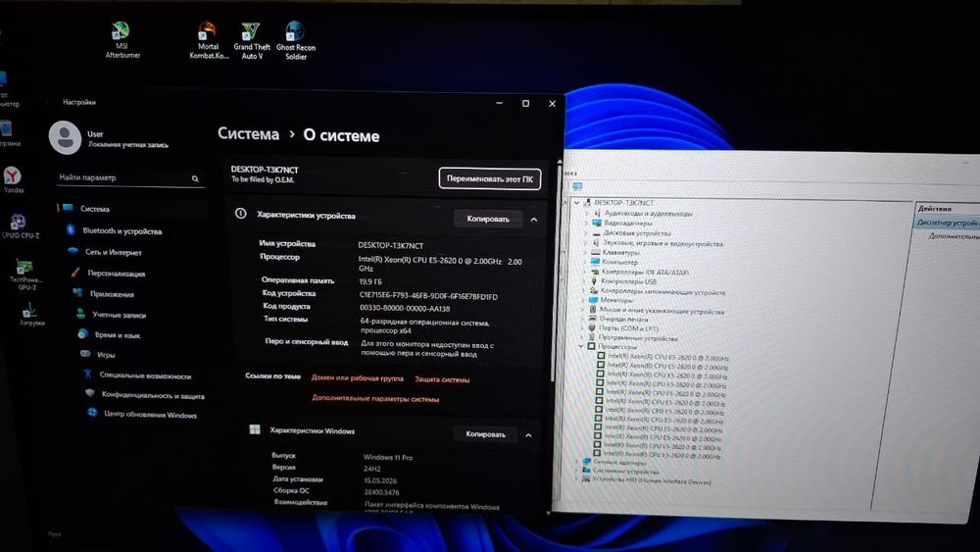The width and height of the screenshot is (980, 552).
Task: Click the Игры controller icon in sidebar
Action: 85,354
